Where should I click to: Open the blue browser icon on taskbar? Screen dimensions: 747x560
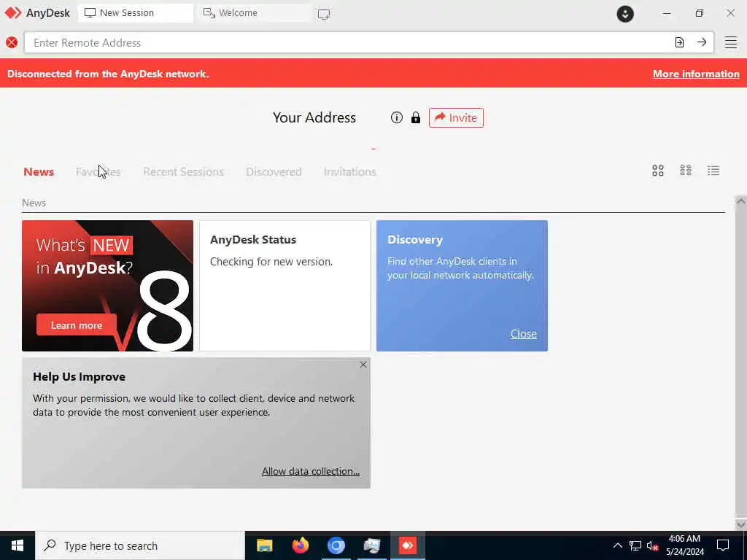(336, 545)
